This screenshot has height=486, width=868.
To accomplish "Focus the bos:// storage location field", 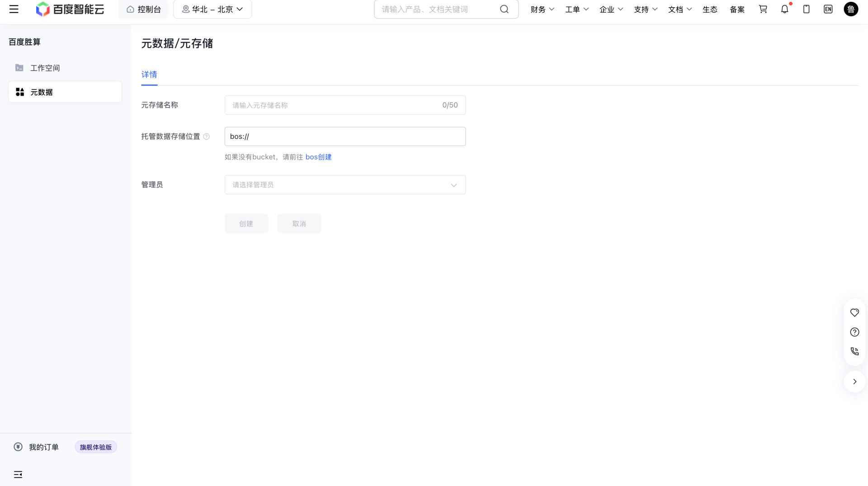I will 345,137.
